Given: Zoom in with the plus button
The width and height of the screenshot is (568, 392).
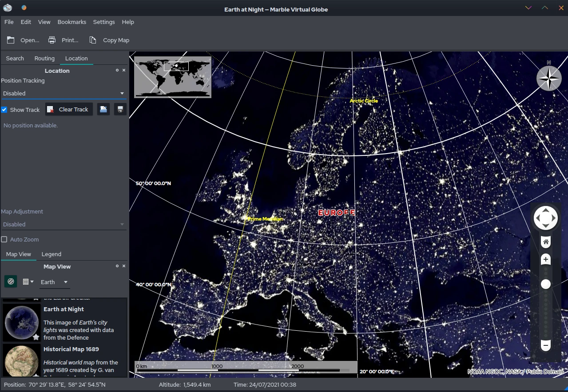Looking at the screenshot, I should click(546, 259).
